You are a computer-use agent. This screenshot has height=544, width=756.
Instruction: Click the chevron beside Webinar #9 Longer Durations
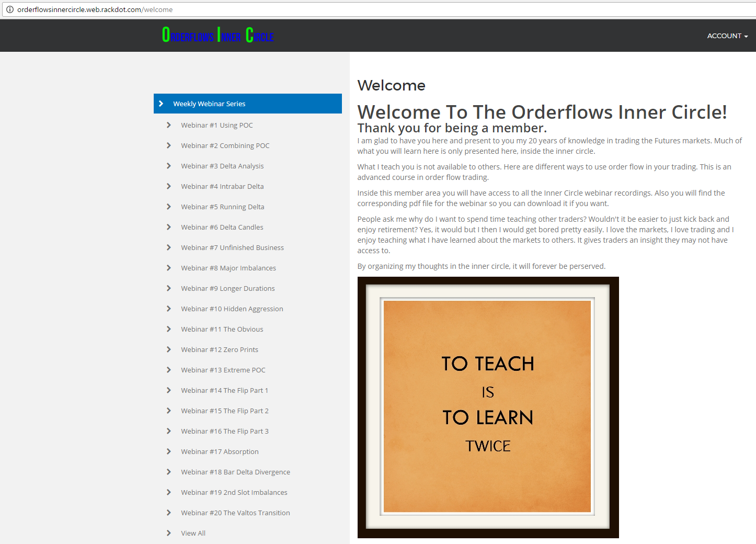pyautogui.click(x=168, y=288)
